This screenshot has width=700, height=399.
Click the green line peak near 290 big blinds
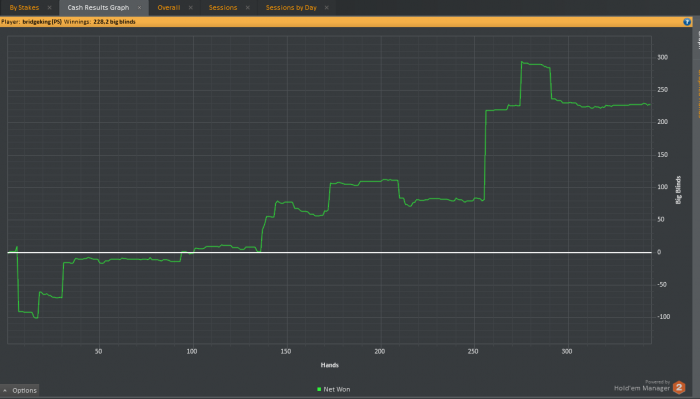(522, 62)
